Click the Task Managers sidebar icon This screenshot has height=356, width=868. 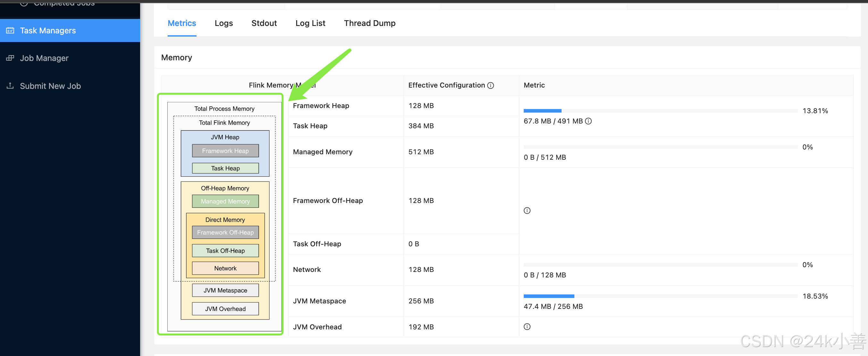(10, 30)
